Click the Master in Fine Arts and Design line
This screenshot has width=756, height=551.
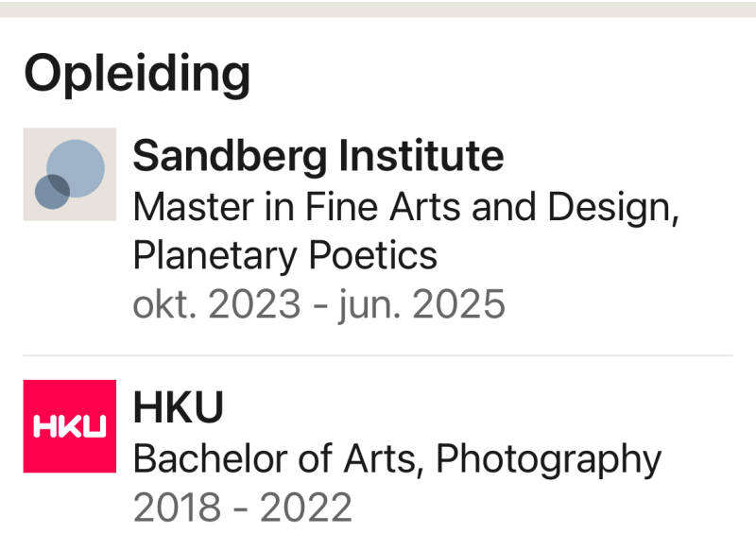(x=406, y=206)
